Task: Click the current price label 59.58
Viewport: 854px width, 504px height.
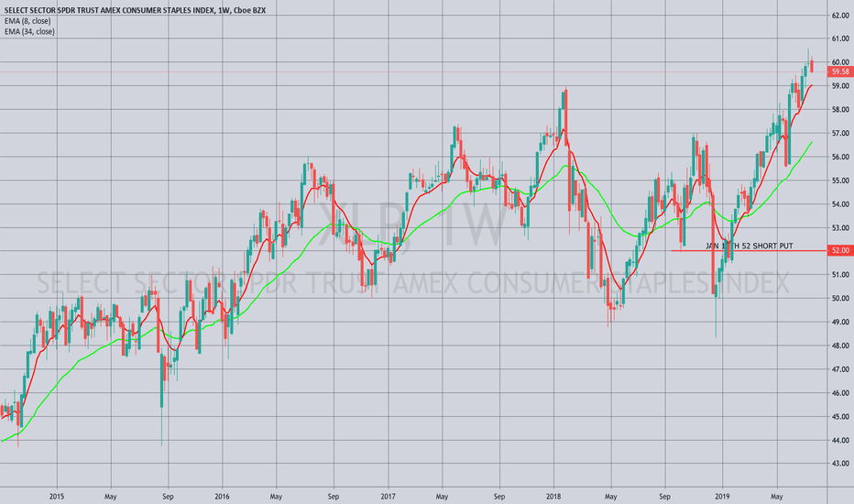Action: point(840,71)
